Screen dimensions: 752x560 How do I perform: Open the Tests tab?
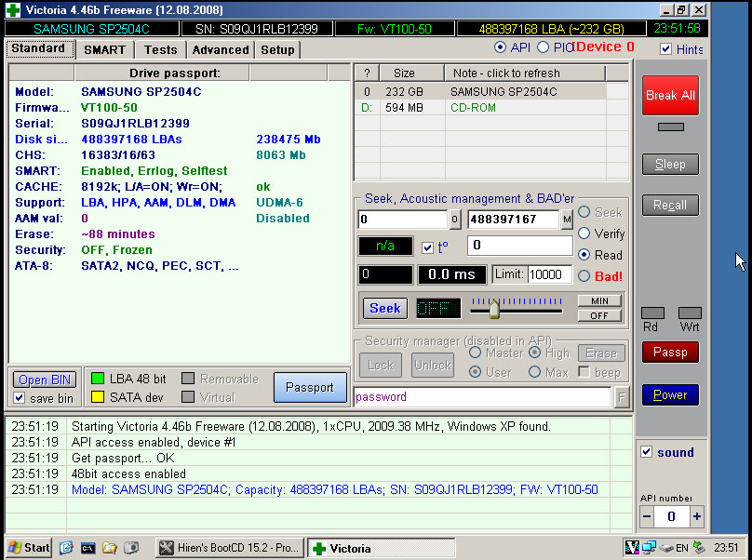[161, 50]
